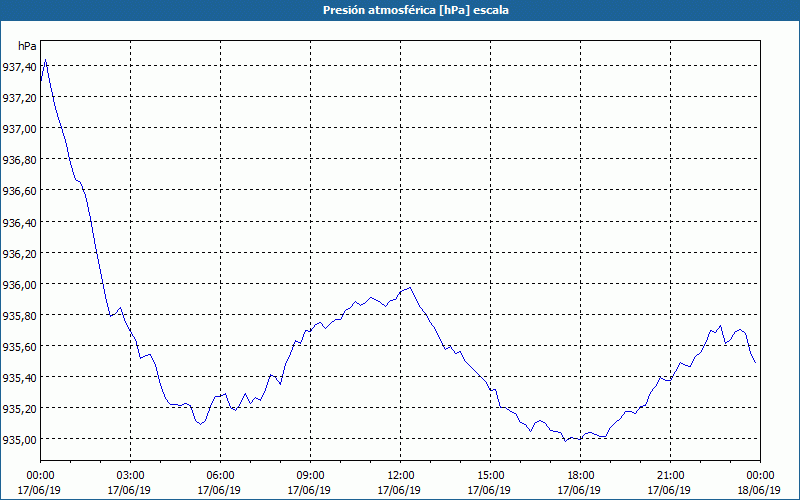
Task: Click the 18:00 time label
Action: tap(580, 476)
